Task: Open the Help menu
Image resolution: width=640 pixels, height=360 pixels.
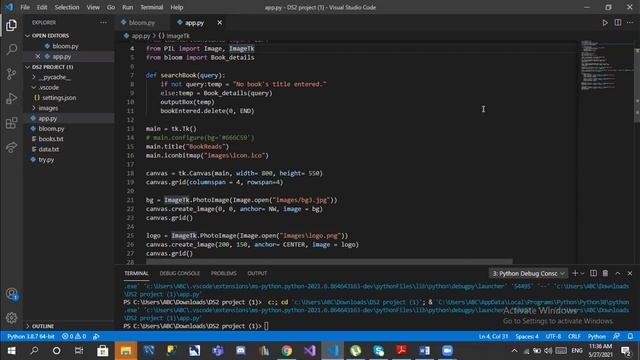Action: point(177,7)
